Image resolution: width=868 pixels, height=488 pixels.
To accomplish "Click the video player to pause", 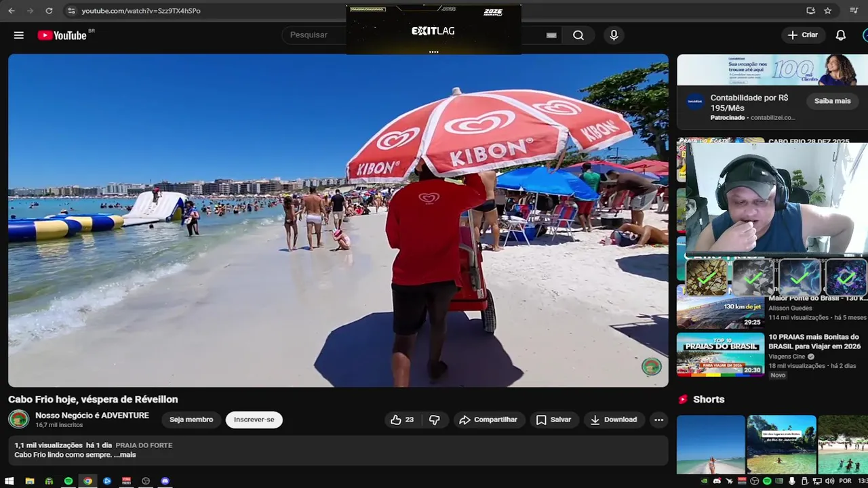I will coord(338,220).
